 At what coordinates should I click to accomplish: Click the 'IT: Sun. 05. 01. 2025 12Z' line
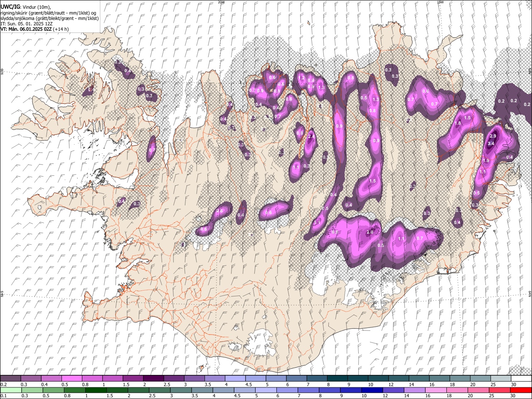click(27, 24)
